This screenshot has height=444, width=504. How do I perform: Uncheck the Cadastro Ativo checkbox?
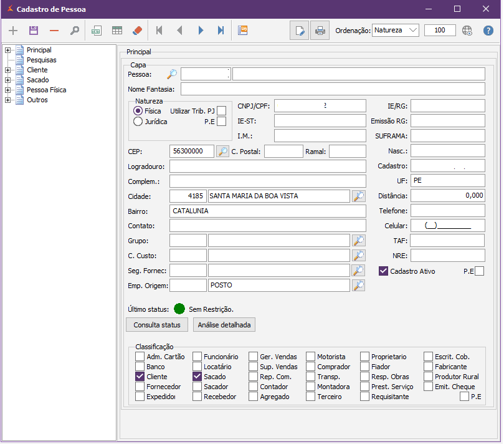click(x=384, y=271)
